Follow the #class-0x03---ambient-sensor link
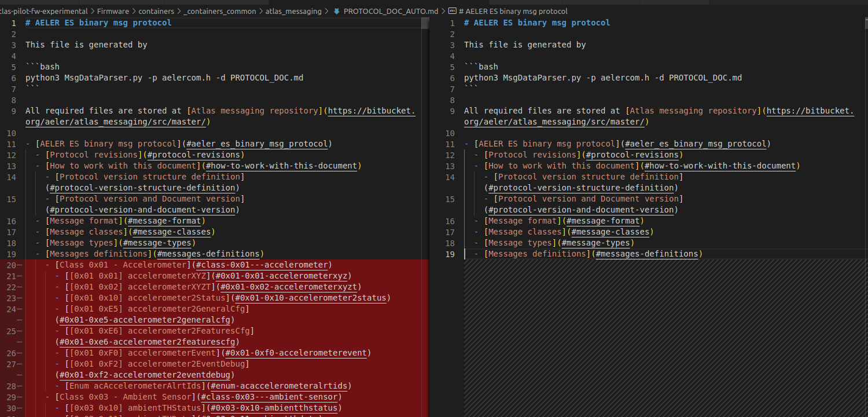The image size is (868, 417). point(270,397)
